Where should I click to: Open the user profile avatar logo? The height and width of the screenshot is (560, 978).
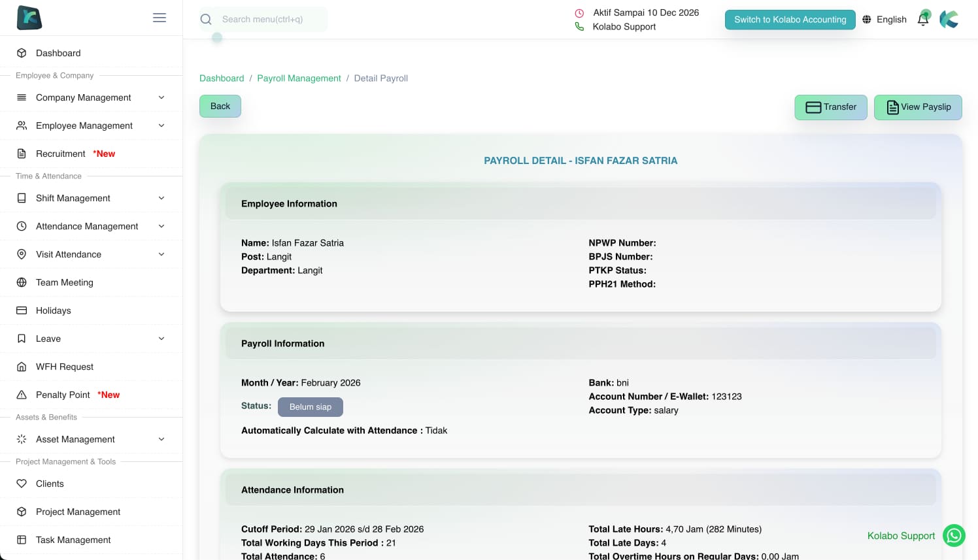949,20
